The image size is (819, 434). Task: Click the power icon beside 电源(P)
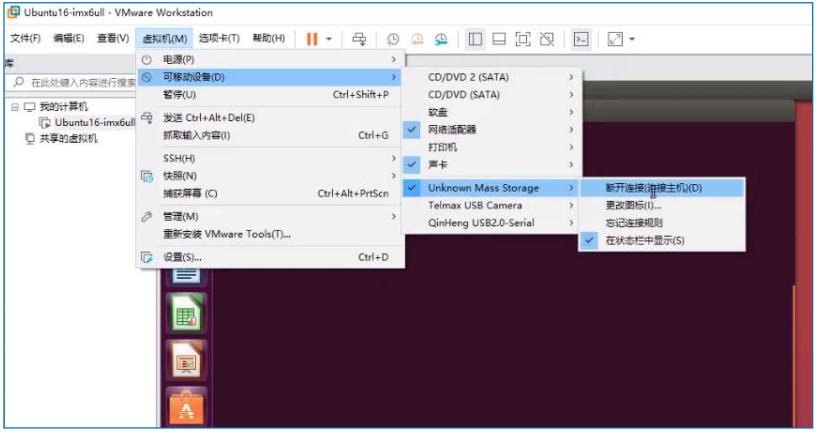(x=147, y=60)
